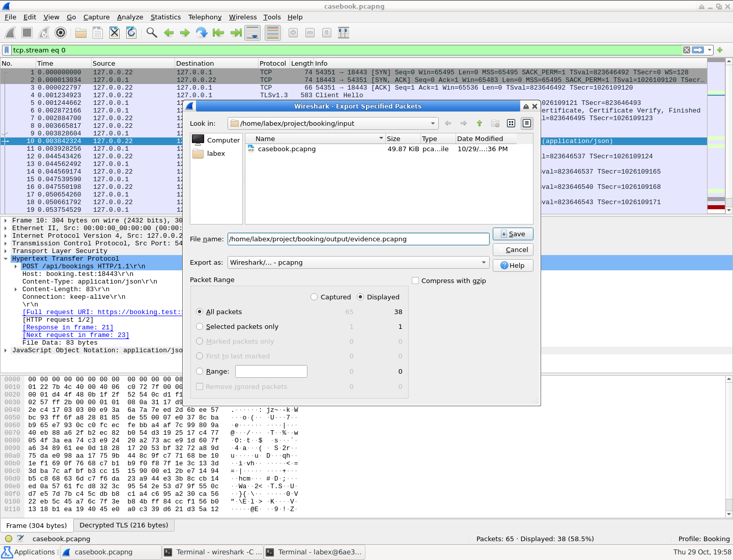Expand the Frame 10 tree node
Image resolution: width=733 pixels, height=560 pixels.
[6, 221]
